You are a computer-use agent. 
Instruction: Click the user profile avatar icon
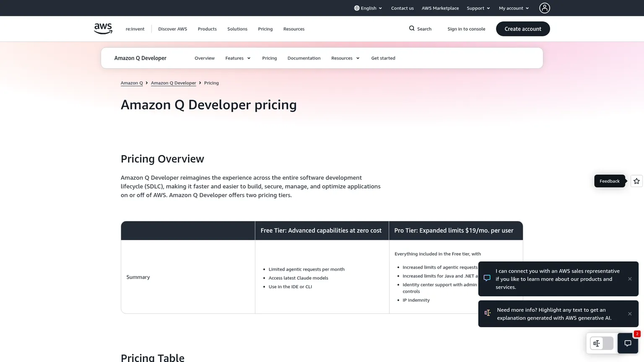coord(544,8)
